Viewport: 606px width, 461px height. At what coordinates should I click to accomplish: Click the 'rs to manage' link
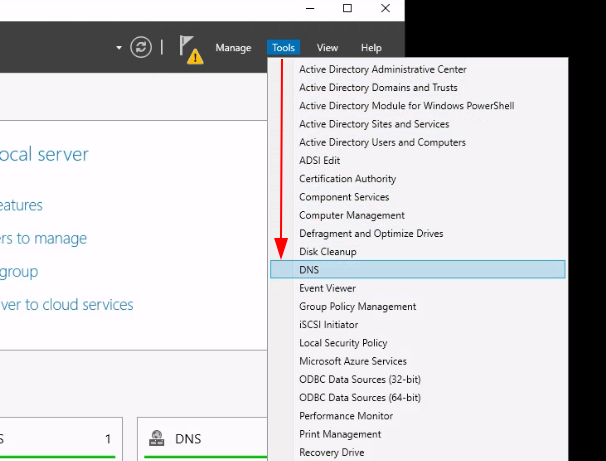pos(43,238)
